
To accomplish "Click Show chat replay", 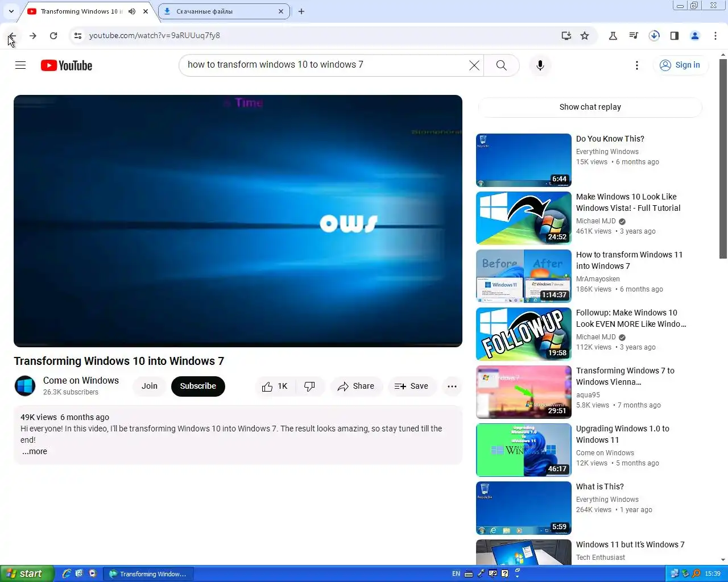I will tap(590, 107).
